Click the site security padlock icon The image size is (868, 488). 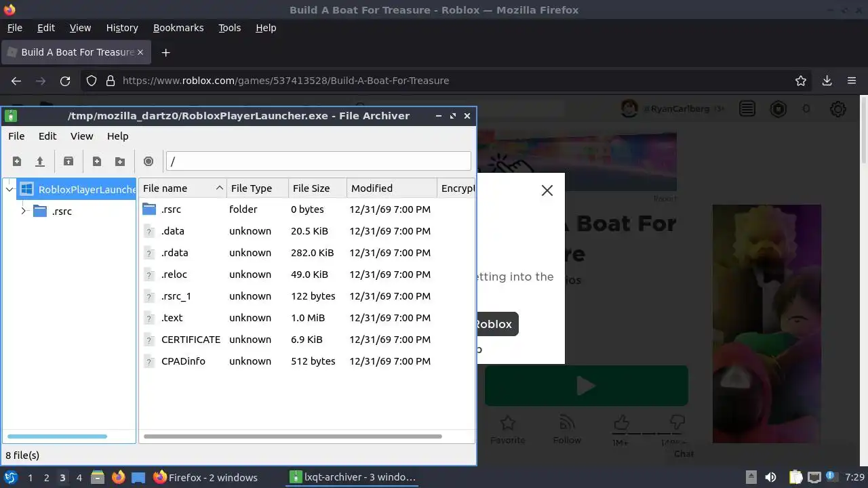(111, 81)
